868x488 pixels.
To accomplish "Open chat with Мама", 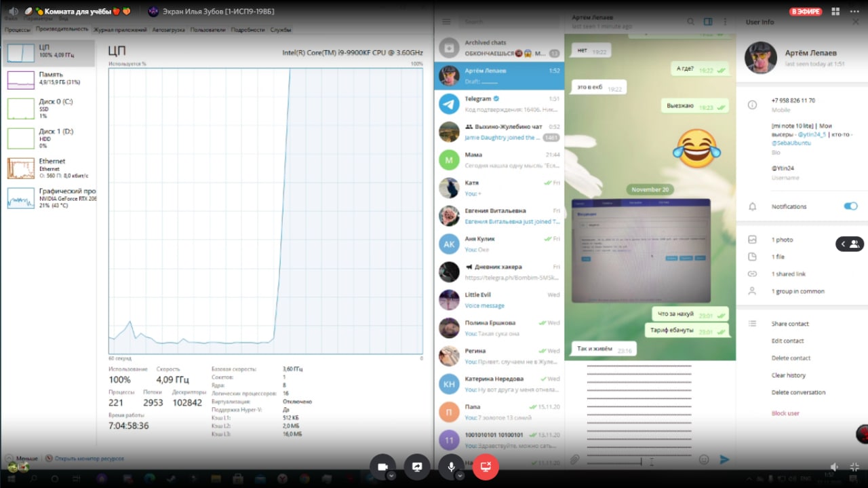I will click(499, 160).
